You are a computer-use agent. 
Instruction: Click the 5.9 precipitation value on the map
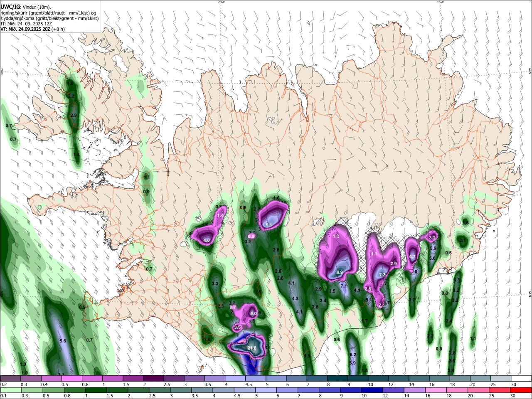tap(433, 248)
